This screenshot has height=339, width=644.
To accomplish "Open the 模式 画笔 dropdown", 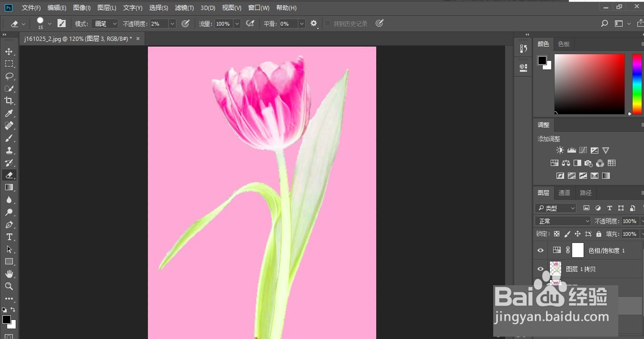I will click(x=105, y=23).
